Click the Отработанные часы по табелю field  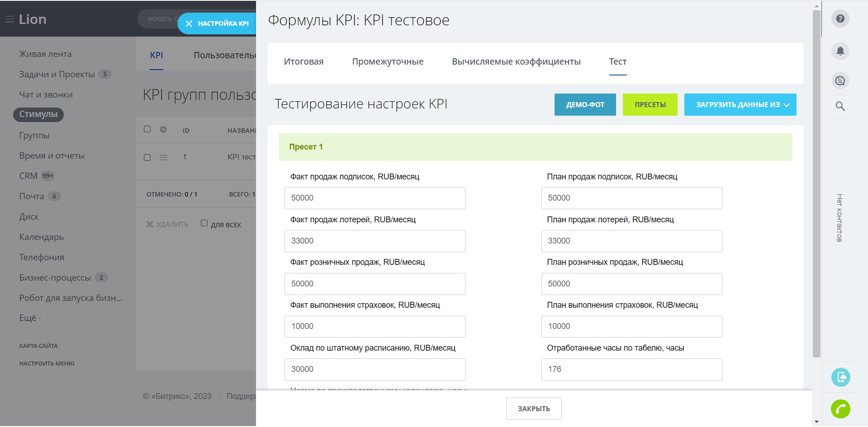coord(631,370)
